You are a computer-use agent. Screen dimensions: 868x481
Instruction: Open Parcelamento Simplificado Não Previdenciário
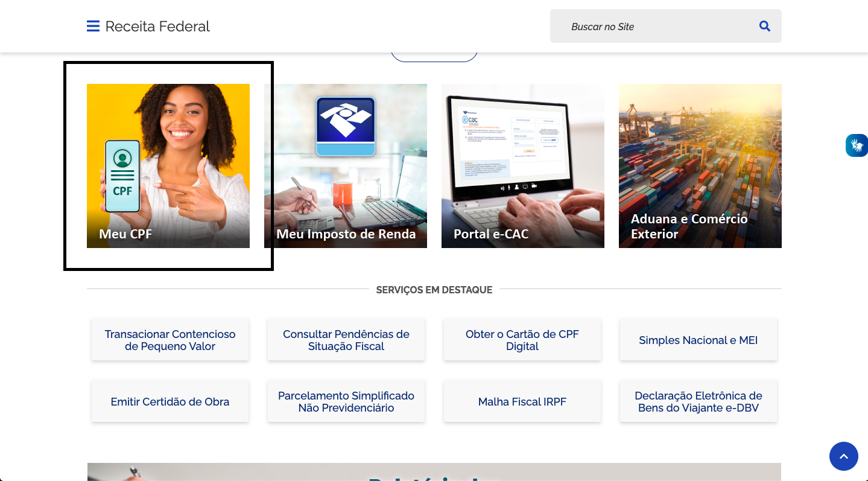click(x=346, y=401)
